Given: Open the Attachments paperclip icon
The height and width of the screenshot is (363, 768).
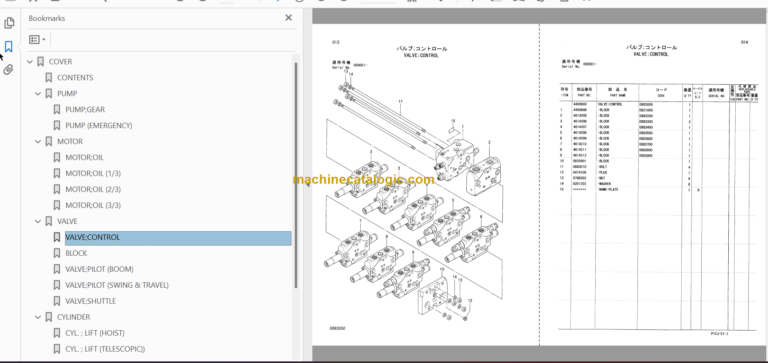Looking at the screenshot, I should coord(8,70).
